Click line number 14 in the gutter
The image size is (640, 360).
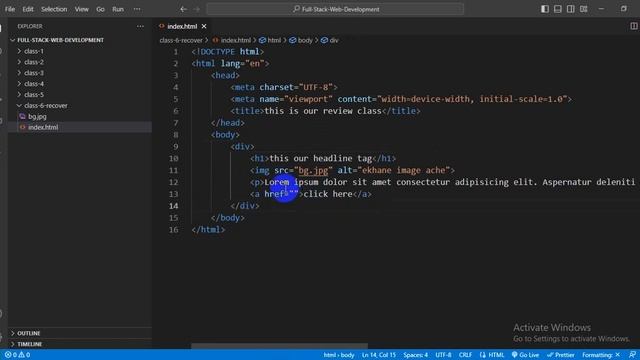click(173, 206)
